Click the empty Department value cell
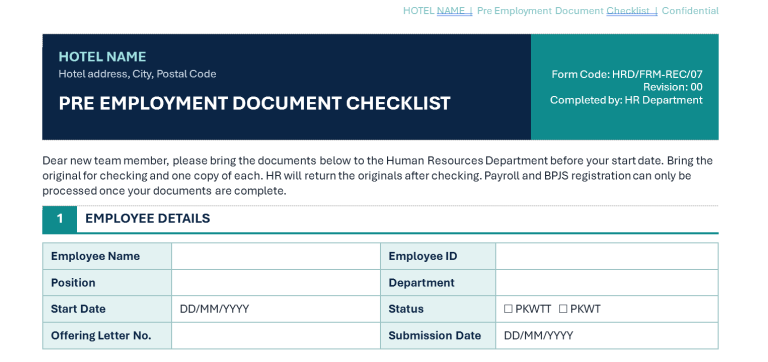 (607, 283)
